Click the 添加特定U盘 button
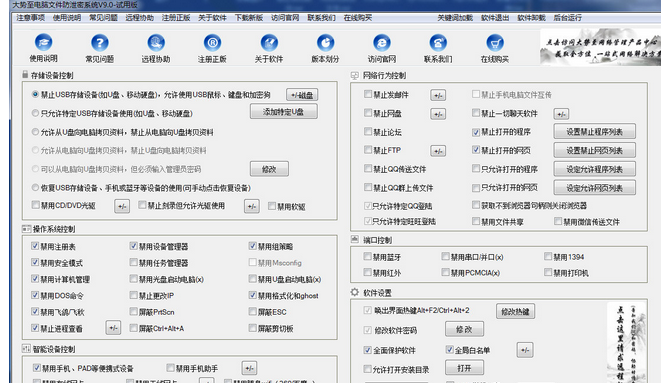The height and width of the screenshot is (383, 661). pyautogui.click(x=283, y=112)
